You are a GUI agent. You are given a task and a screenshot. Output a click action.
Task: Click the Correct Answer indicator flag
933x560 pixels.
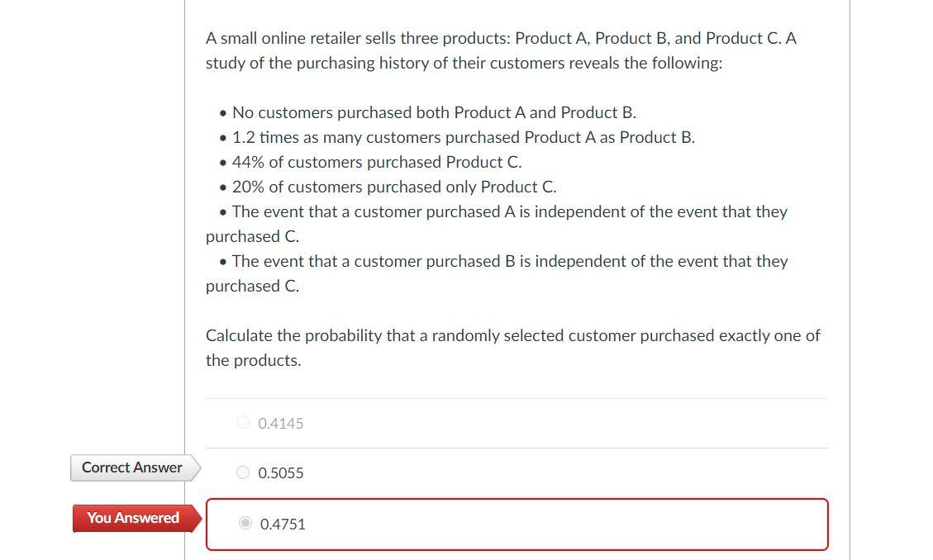point(132,467)
